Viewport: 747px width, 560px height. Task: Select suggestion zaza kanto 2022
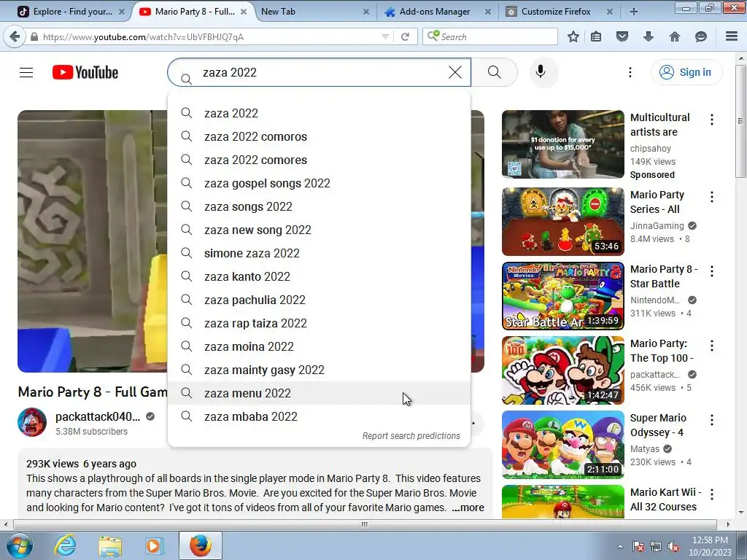(x=319, y=276)
